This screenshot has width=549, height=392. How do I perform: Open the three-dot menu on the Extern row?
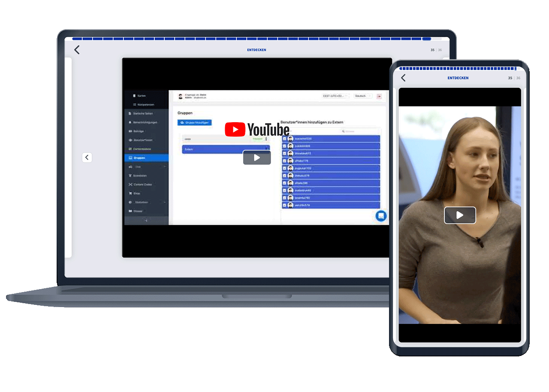pyautogui.click(x=266, y=149)
